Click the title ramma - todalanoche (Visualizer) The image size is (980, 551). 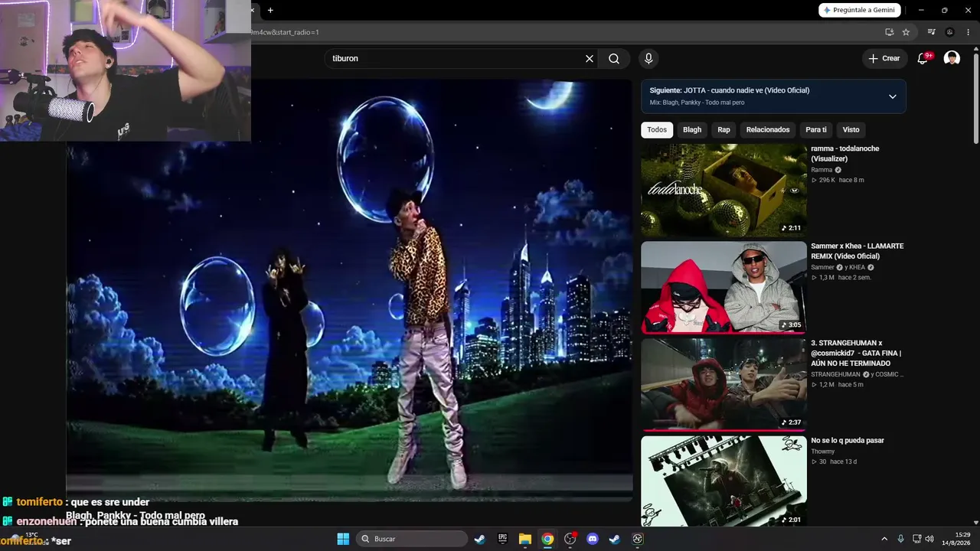[845, 153]
